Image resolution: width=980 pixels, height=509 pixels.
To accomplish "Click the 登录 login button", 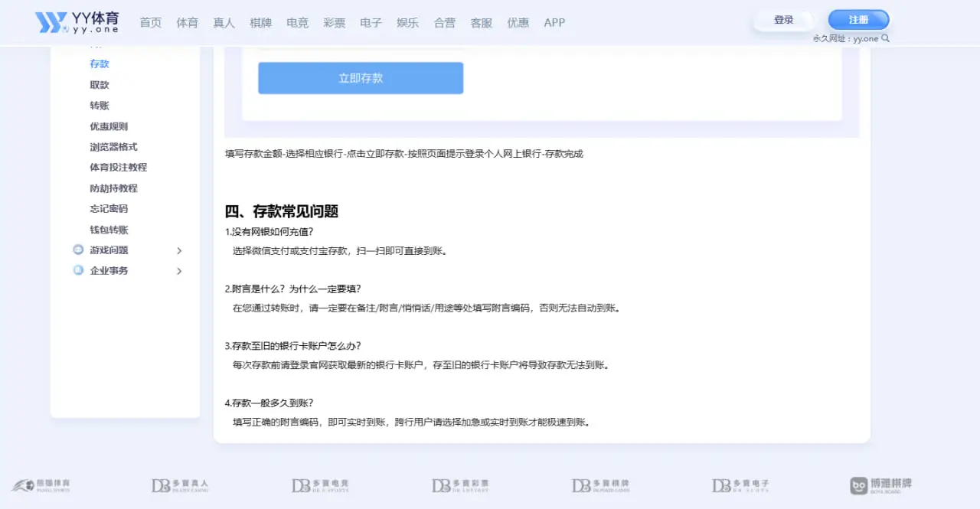I will click(783, 20).
